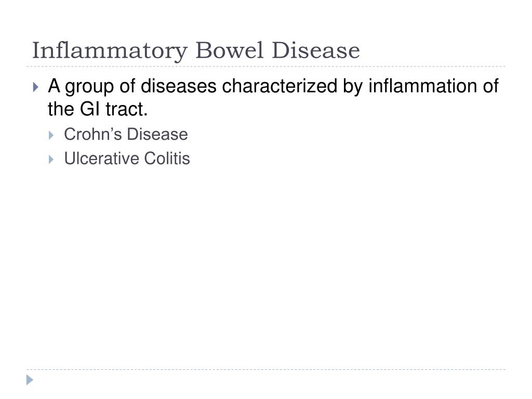Click the word "group" in the main bullet
This screenshot has width=532, height=399.
click(89, 87)
